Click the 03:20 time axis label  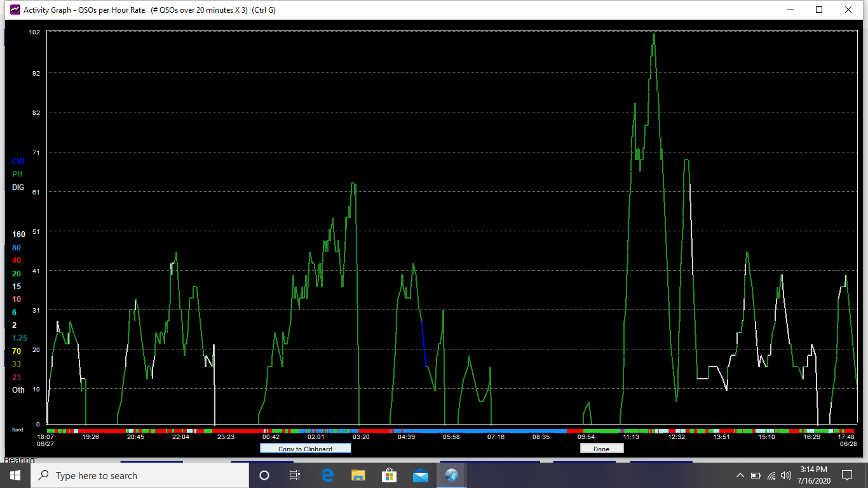tap(361, 437)
